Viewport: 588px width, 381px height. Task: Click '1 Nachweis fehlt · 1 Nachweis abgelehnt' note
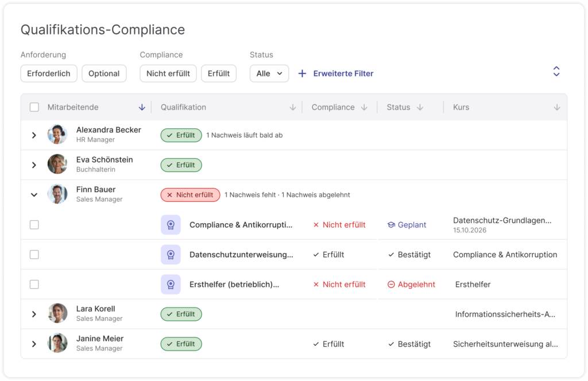287,195
